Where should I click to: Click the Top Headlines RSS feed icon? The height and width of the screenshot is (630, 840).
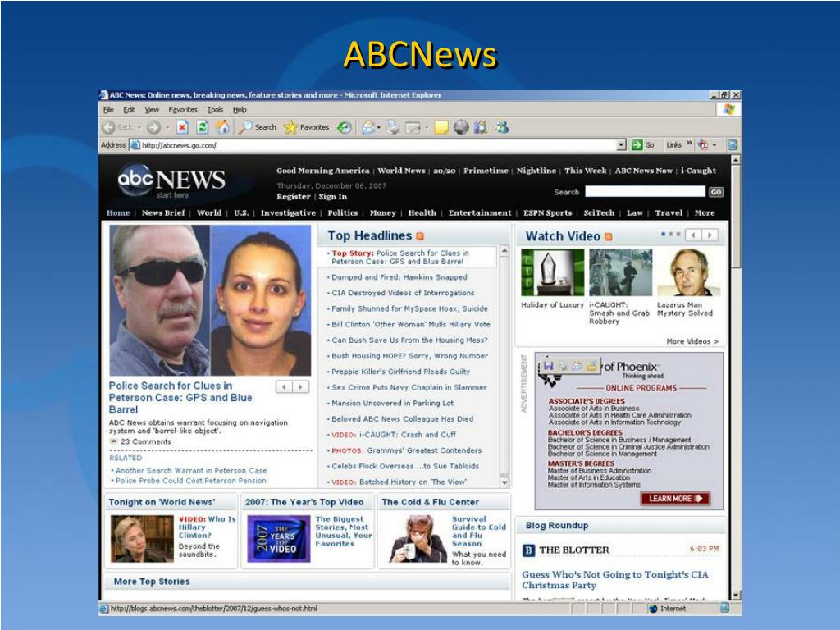click(x=420, y=236)
